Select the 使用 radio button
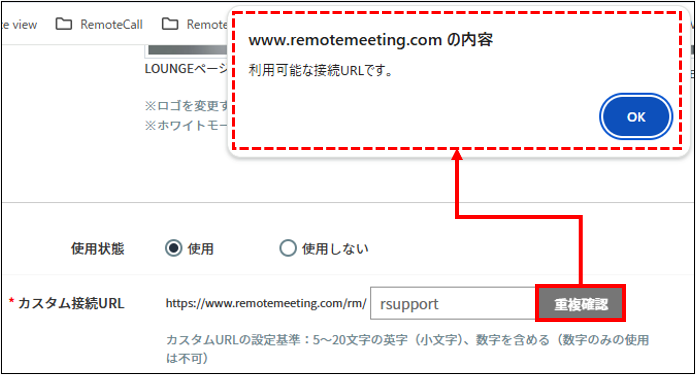The width and height of the screenshot is (696, 375). tap(173, 248)
